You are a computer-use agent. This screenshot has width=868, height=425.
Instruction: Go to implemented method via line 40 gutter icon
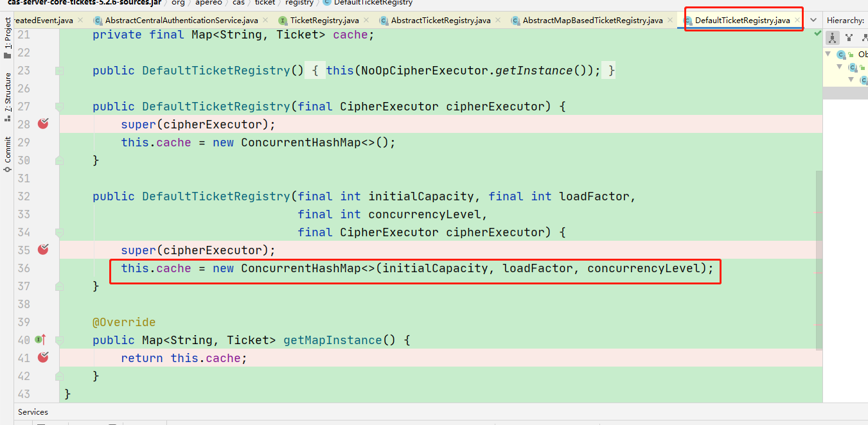pos(40,339)
